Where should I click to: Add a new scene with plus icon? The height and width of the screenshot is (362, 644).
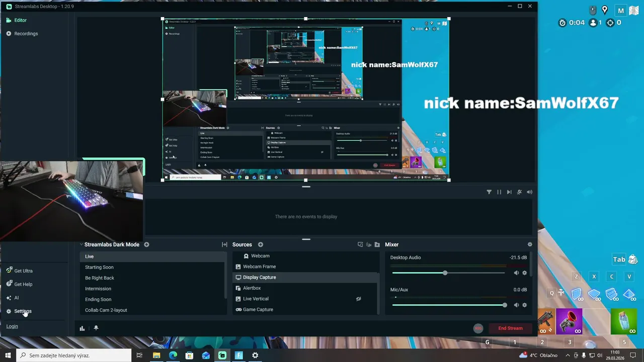tap(146, 245)
